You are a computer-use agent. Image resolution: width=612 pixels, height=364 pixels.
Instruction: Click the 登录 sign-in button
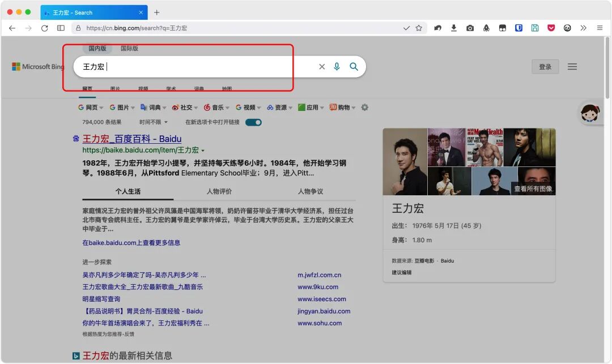(545, 67)
